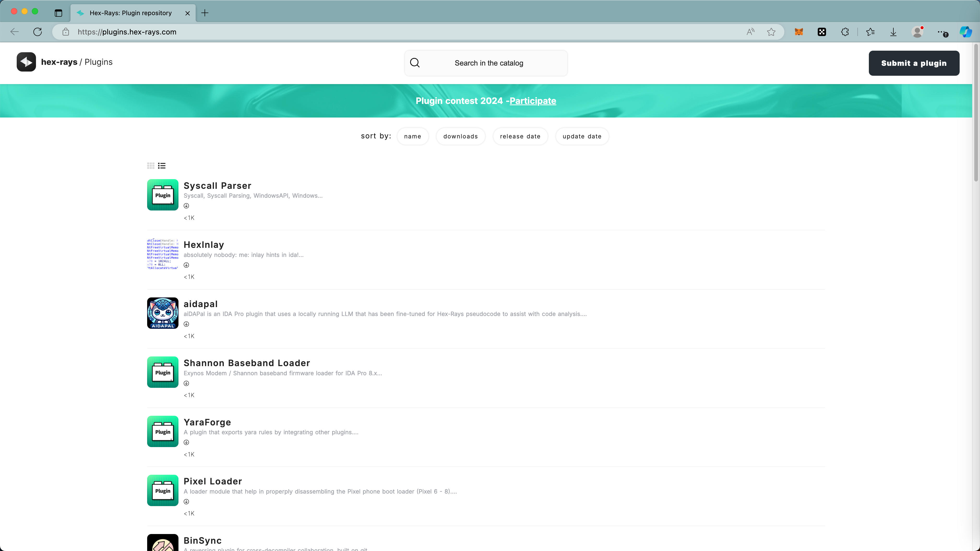
Task: Sort plugins by release date
Action: (x=520, y=136)
